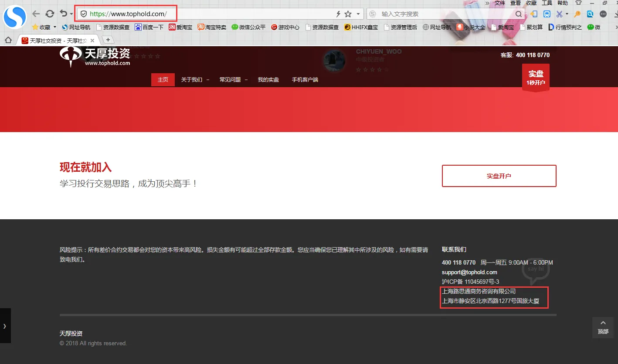The image size is (618, 364).
Task: Expand the 收藏 favorites dropdown arrow
Action: point(55,27)
